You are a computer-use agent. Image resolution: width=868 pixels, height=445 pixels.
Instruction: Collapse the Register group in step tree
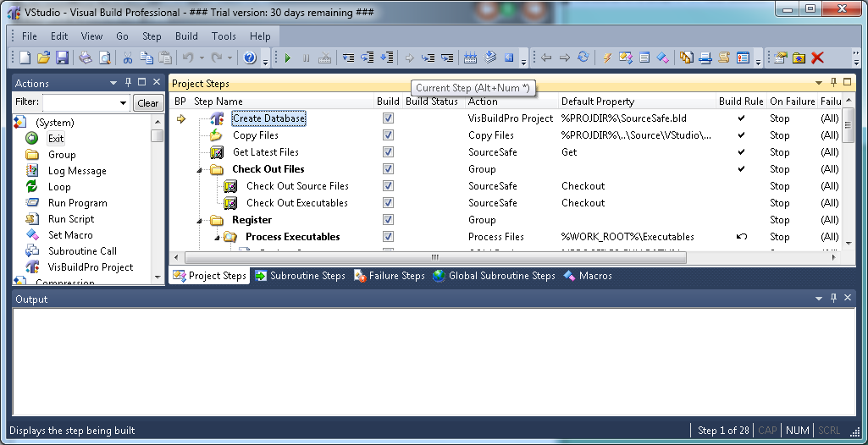pyautogui.click(x=199, y=221)
